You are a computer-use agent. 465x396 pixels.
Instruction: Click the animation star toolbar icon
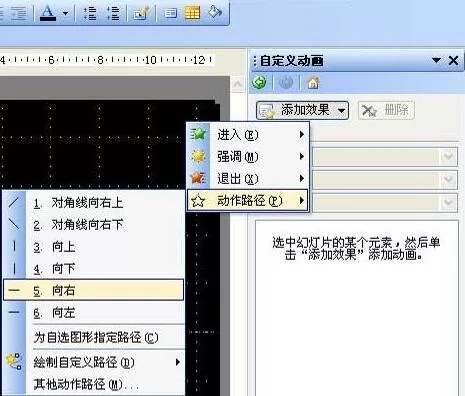pos(141,13)
